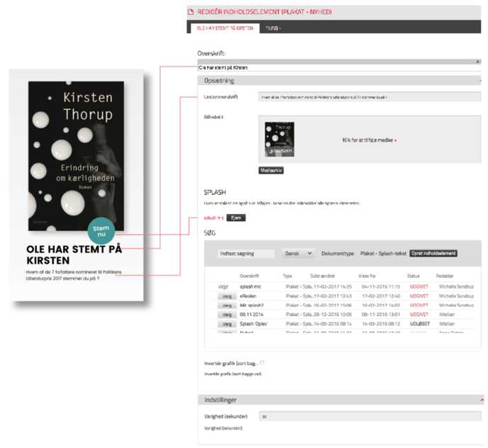Image resolution: width=488 pixels, height=448 pixels.
Task: Open the Mediearkiv button
Action: pos(271,170)
